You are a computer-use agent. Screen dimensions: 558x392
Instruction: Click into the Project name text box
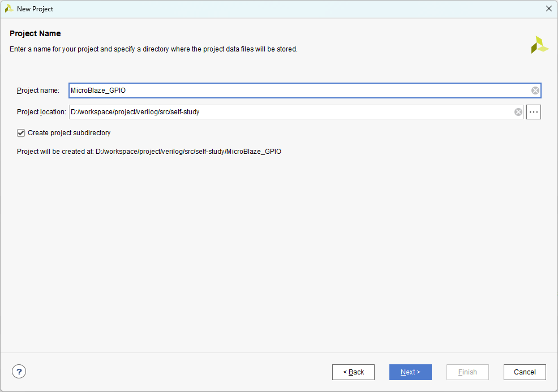(294, 91)
